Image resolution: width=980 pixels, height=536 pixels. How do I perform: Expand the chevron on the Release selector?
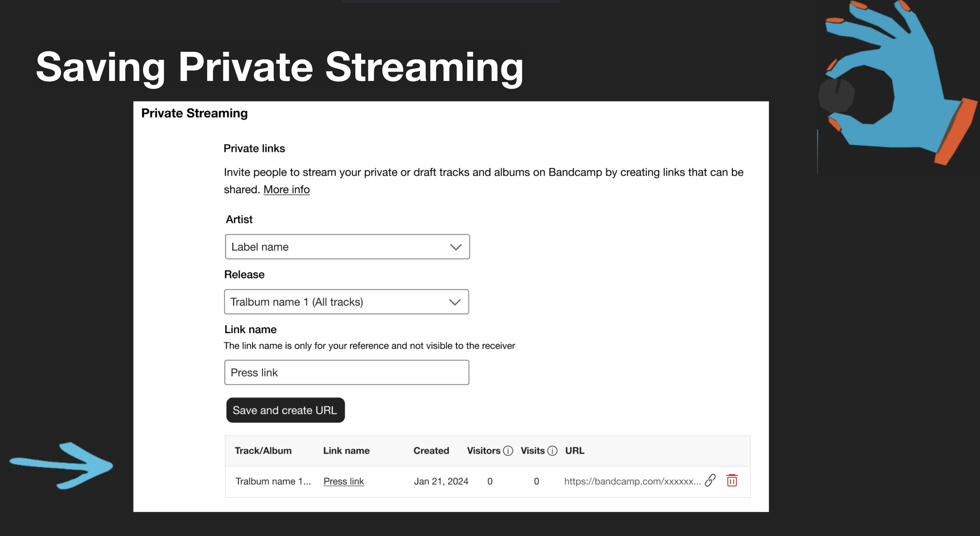click(455, 302)
